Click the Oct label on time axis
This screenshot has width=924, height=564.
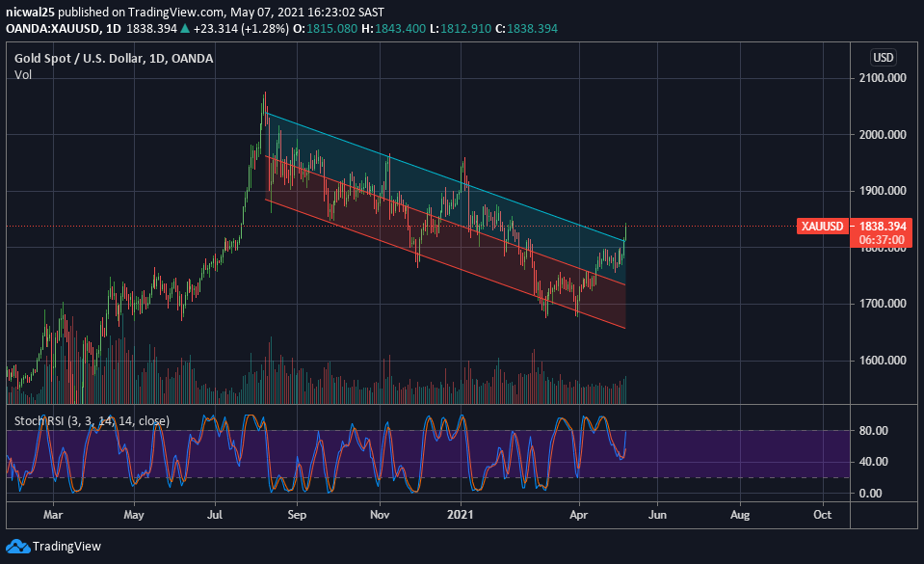click(x=823, y=515)
